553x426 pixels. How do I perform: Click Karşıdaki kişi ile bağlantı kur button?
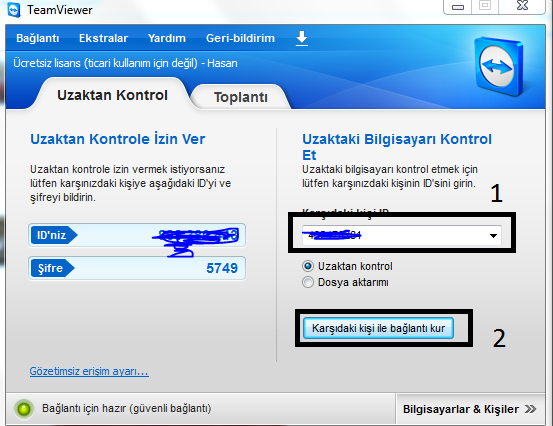point(378,328)
